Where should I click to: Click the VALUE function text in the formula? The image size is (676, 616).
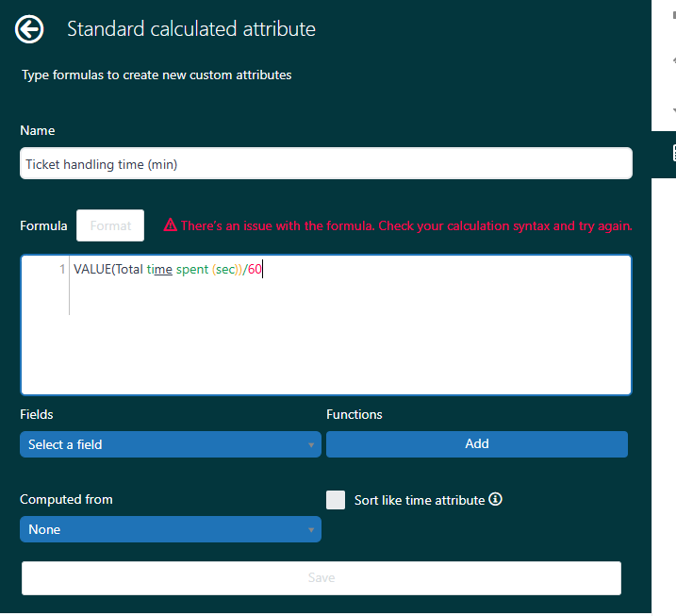[91, 270]
